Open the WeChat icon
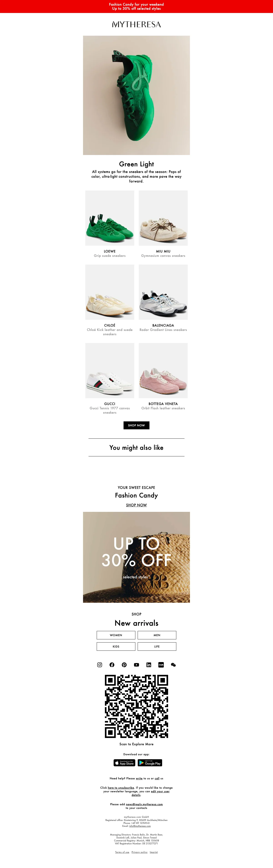This screenshot has height=868, width=273. [173, 665]
